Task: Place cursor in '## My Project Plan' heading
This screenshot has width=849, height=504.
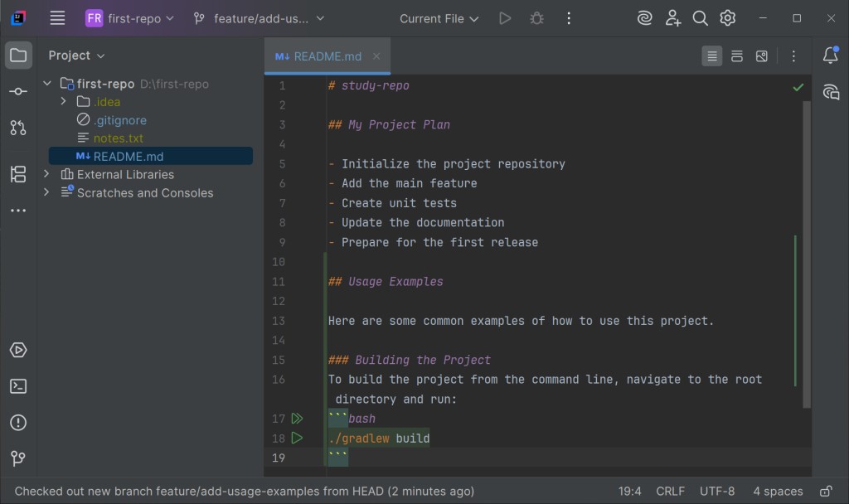Action: click(x=389, y=124)
